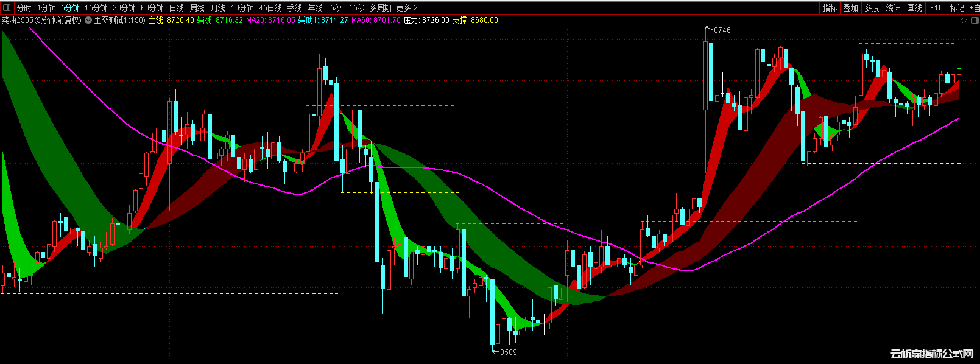Open the 多股 multi-stock view
The width and height of the screenshot is (980, 364).
(872, 8)
